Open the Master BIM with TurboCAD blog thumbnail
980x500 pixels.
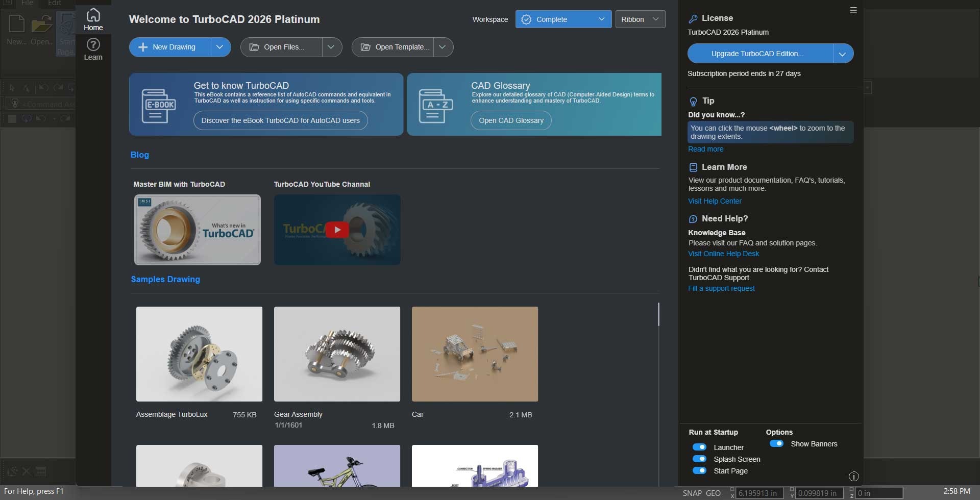(x=198, y=230)
